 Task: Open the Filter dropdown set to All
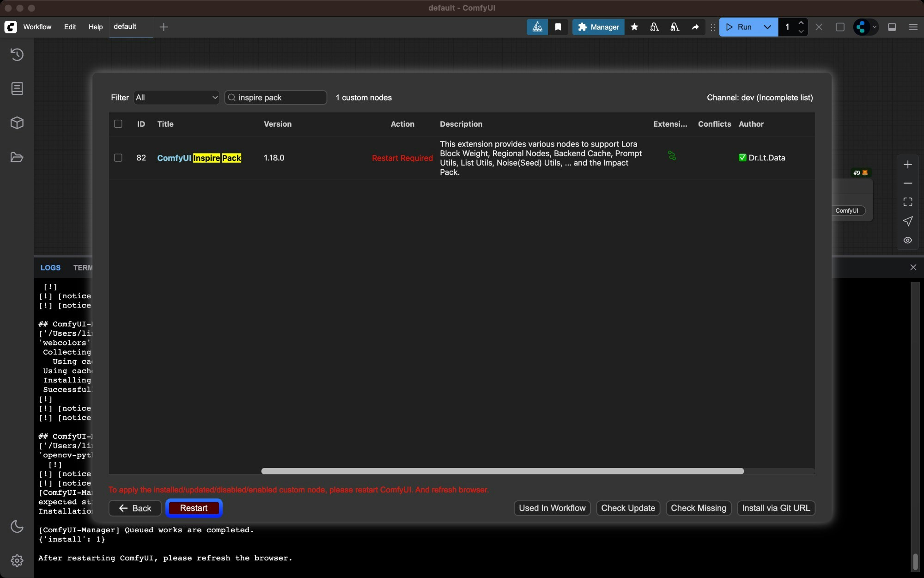coord(176,98)
